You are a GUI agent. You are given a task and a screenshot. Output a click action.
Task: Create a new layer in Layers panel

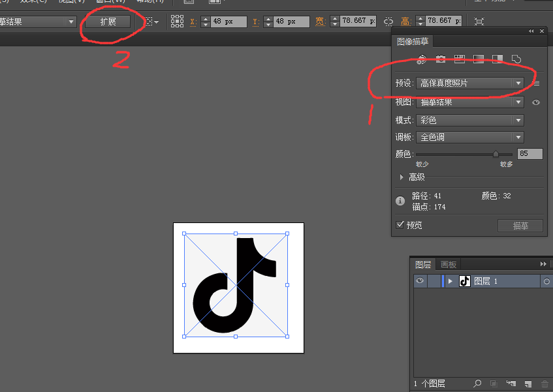(x=528, y=384)
